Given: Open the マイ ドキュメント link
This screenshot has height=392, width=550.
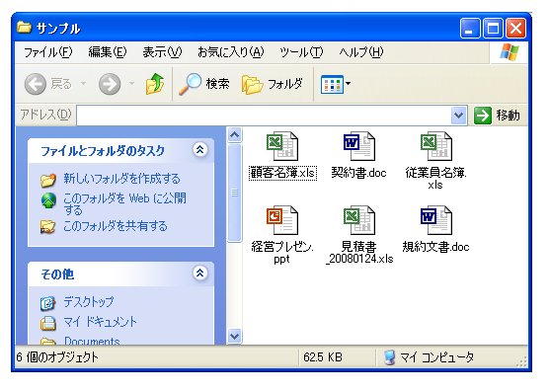Looking at the screenshot, I should [100, 322].
